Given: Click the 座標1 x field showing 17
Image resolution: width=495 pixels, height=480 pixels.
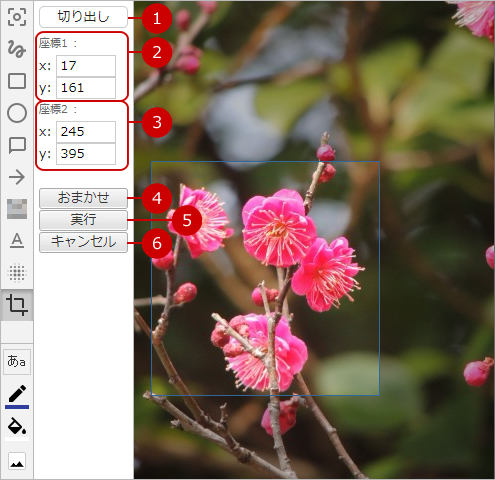Looking at the screenshot, I should [x=86, y=66].
